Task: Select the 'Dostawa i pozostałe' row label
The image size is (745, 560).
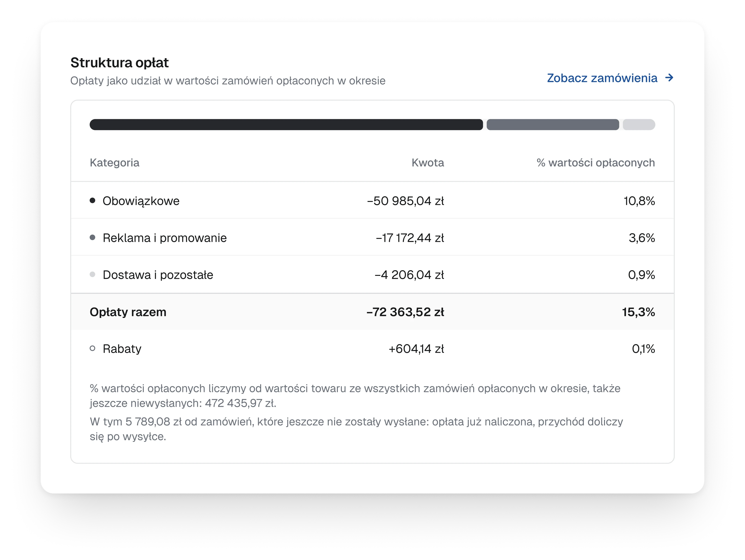Action: point(158,275)
